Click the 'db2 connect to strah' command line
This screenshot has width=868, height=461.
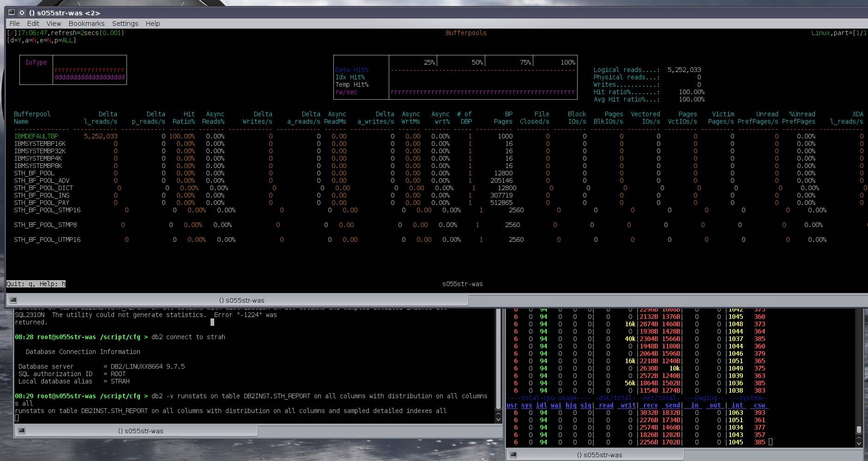point(188,337)
